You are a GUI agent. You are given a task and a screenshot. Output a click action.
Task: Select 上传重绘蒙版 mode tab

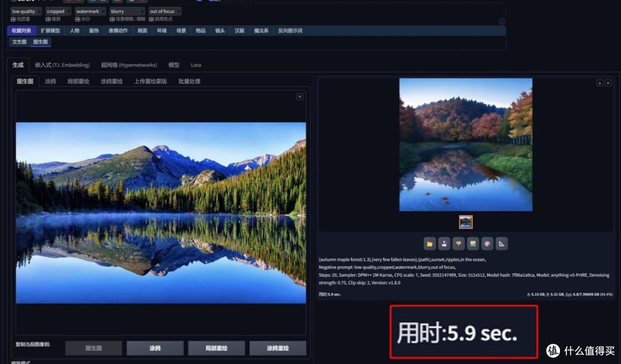pos(151,81)
